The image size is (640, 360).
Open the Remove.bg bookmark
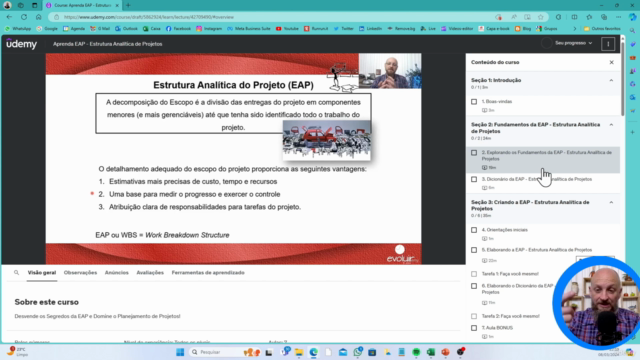pos(401,29)
